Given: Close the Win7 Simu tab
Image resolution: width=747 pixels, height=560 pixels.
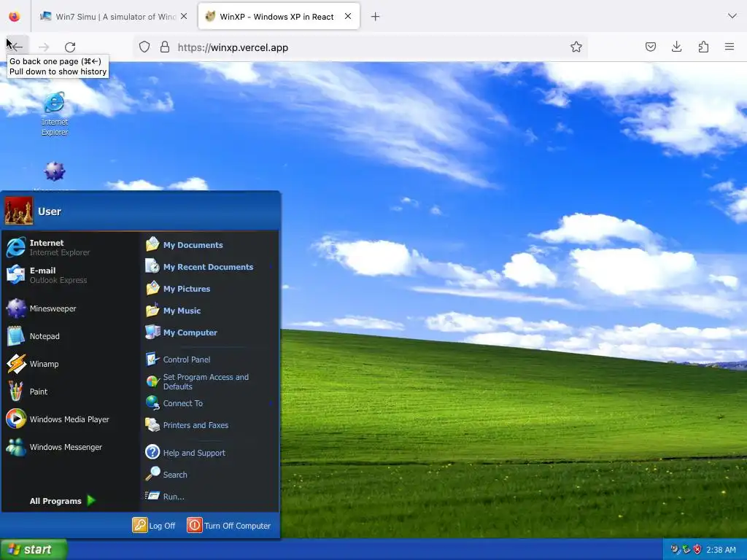Looking at the screenshot, I should (x=184, y=16).
